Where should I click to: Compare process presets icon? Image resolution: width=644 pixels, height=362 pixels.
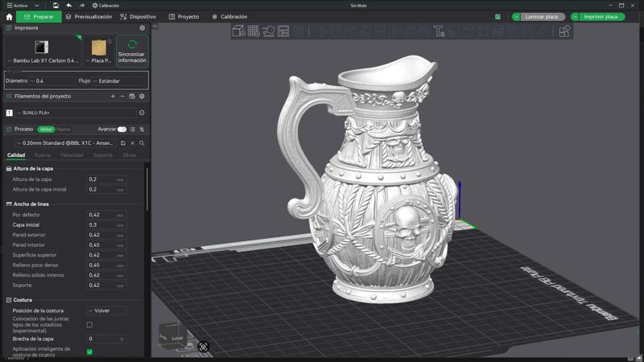(142, 130)
